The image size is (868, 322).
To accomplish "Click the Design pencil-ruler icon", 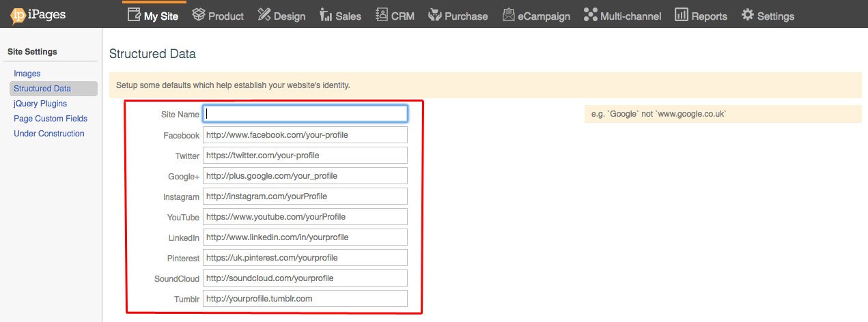I will click(264, 14).
